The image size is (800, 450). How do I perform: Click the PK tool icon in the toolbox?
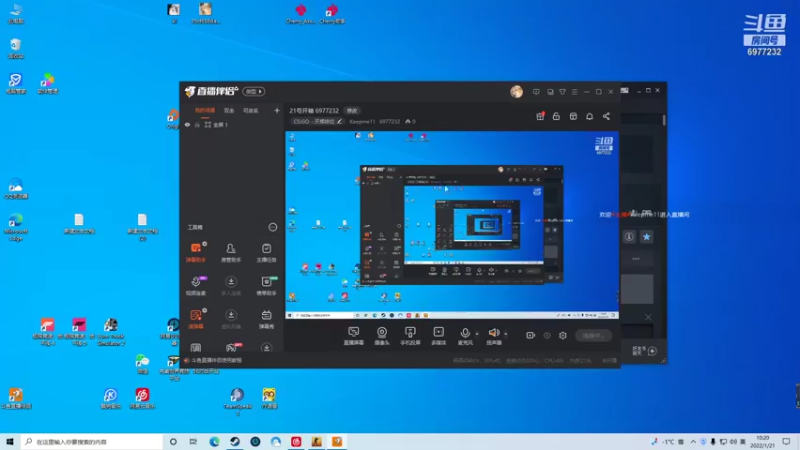click(231, 347)
